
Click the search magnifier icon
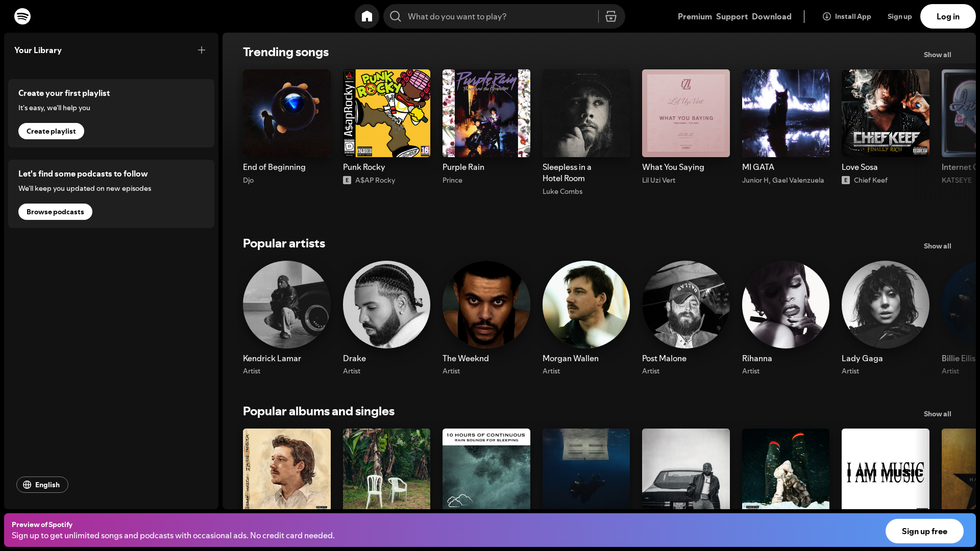click(x=396, y=16)
